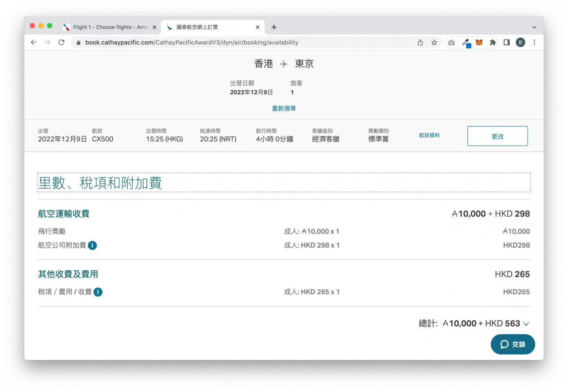This screenshot has width=568, height=392.
Task: Open profile avatar B
Action: coord(520,42)
